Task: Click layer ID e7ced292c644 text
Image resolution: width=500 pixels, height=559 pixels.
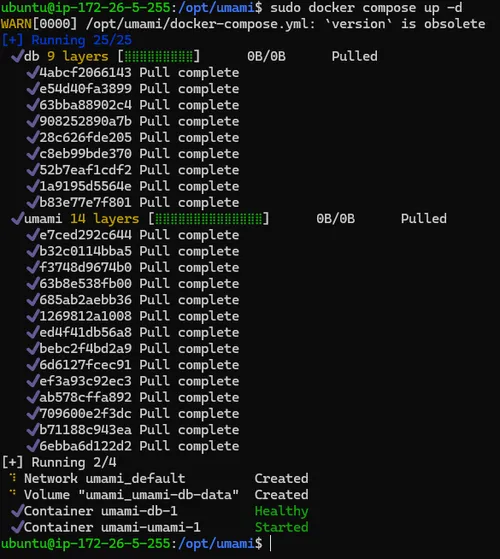Action: pyautogui.click(x=86, y=235)
